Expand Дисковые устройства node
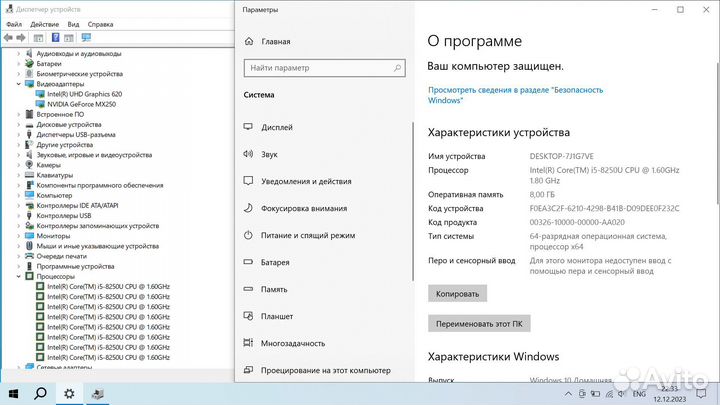Screen dimensions: 720x405 [x=19, y=124]
